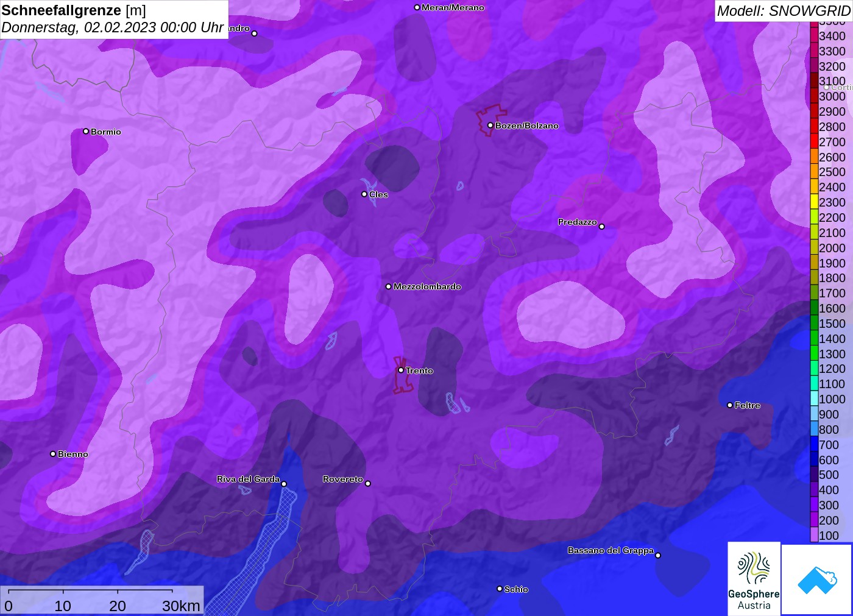Click the Feltre marker dot
The height and width of the screenshot is (616, 853).
coord(730,405)
